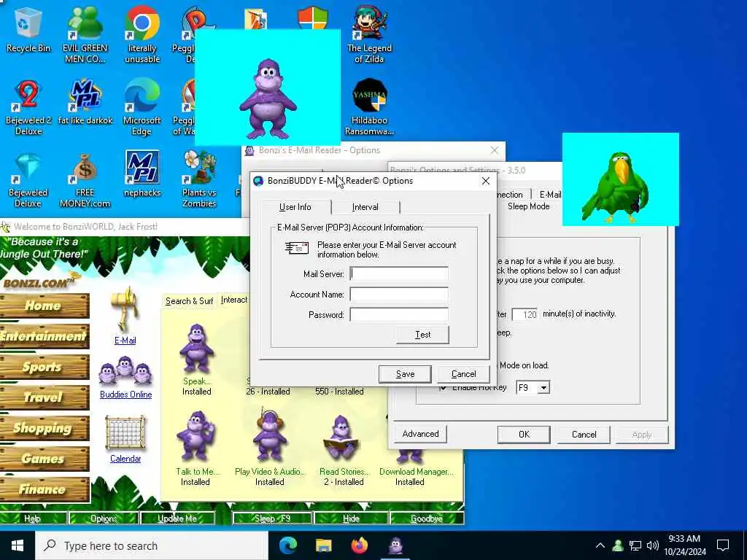This screenshot has width=747, height=560.
Task: Select the E-Mail tab in Options and Settings
Action: [550, 194]
